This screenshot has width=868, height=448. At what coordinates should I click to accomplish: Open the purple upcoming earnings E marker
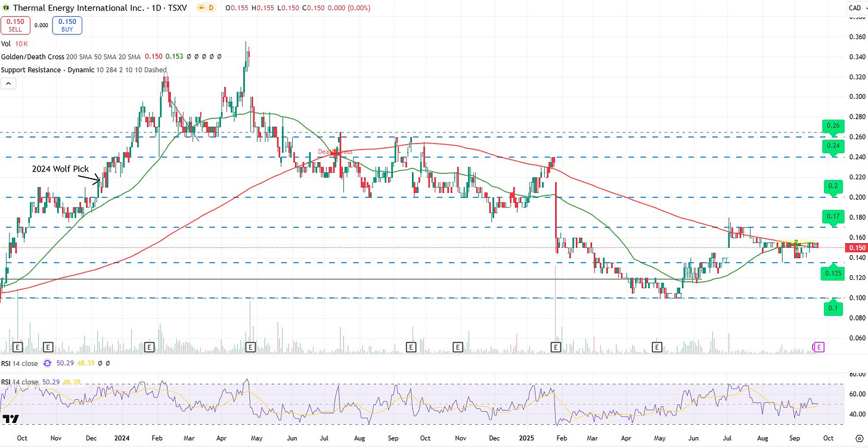click(819, 347)
